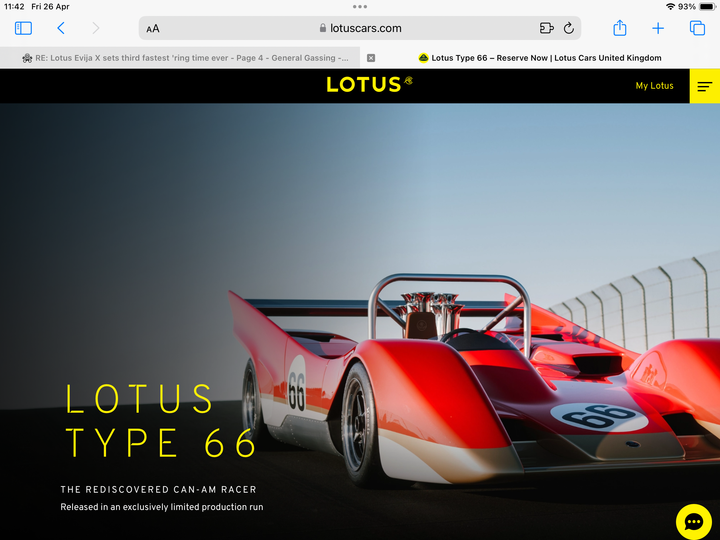Open the Share sheet
The image size is (720, 540).
click(x=620, y=28)
